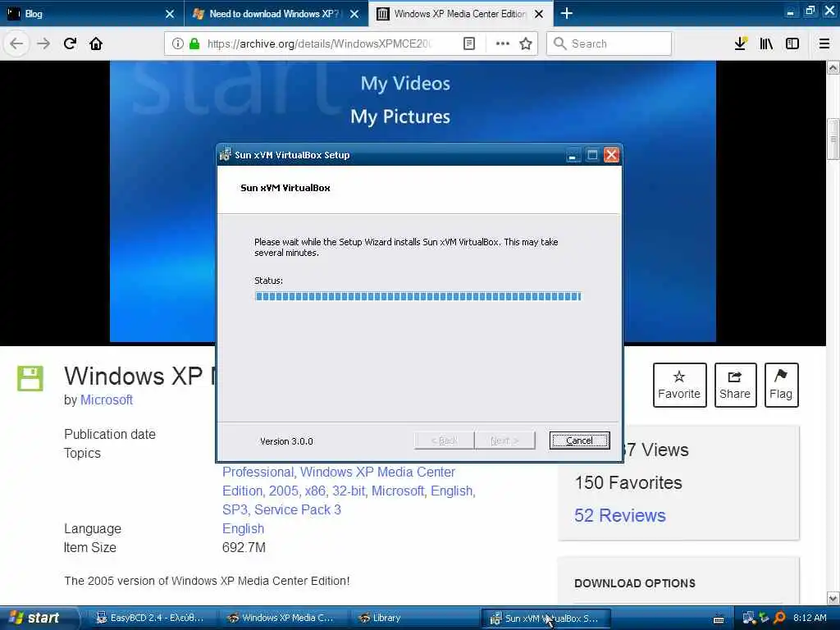Go back with the browser back arrow
Image resolution: width=840 pixels, height=630 pixels.
click(x=16, y=43)
